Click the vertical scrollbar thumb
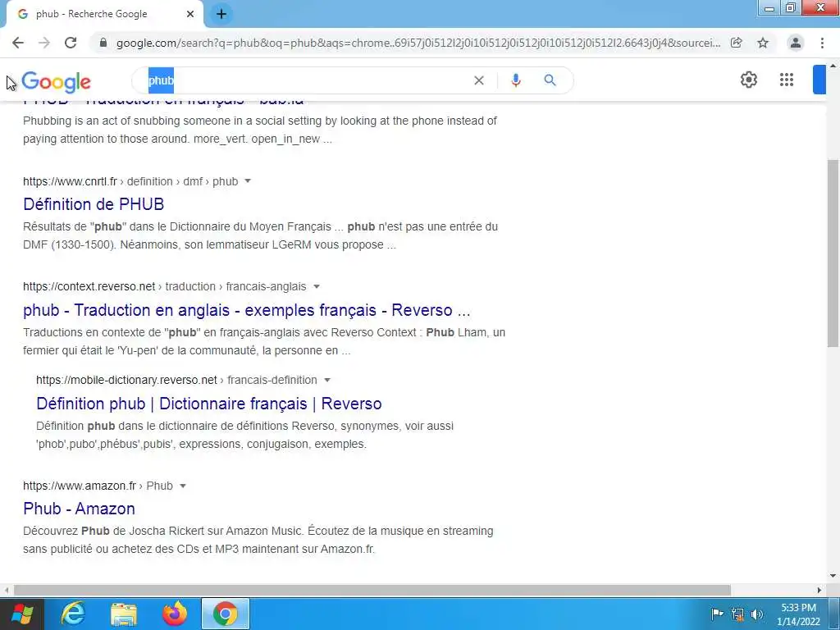 pyautogui.click(x=833, y=253)
